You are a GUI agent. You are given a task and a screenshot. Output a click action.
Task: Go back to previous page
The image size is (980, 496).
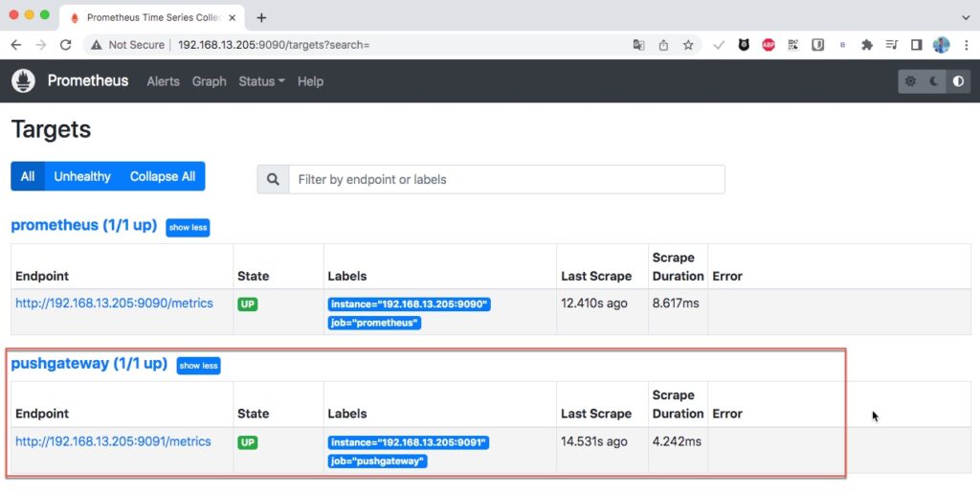tap(16, 45)
